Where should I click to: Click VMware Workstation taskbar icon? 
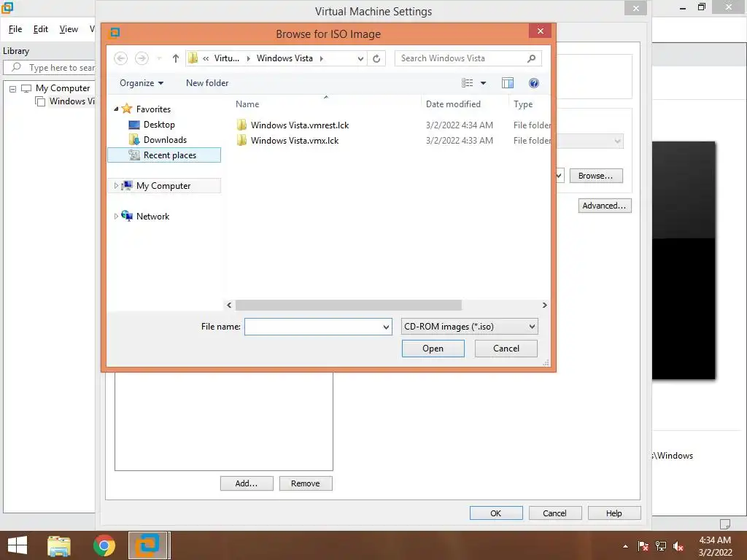[x=148, y=545]
